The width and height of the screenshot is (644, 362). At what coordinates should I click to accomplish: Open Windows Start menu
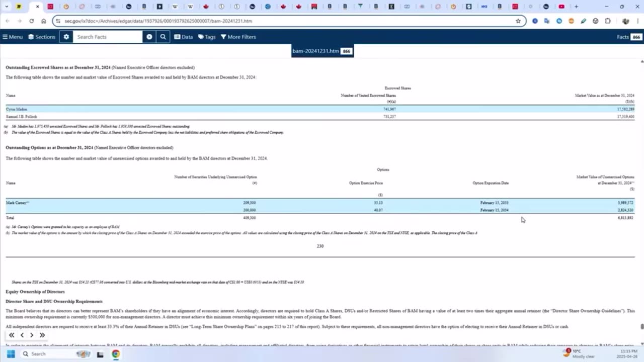coord(11,354)
